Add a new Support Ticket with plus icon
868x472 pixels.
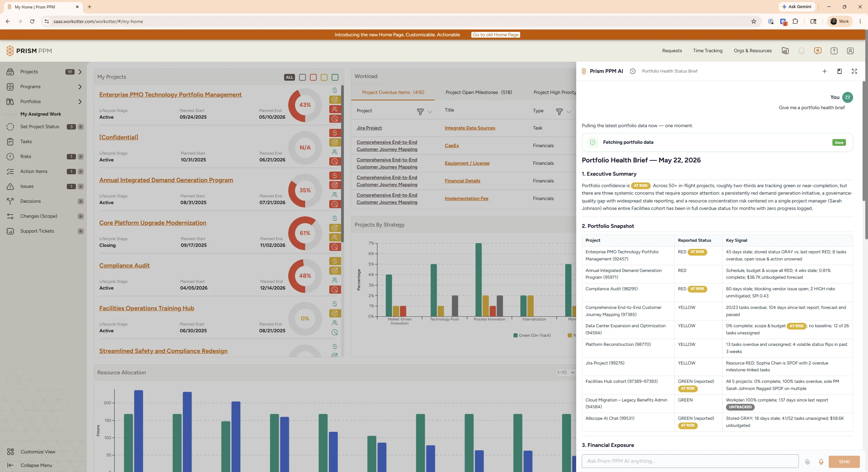pos(81,231)
